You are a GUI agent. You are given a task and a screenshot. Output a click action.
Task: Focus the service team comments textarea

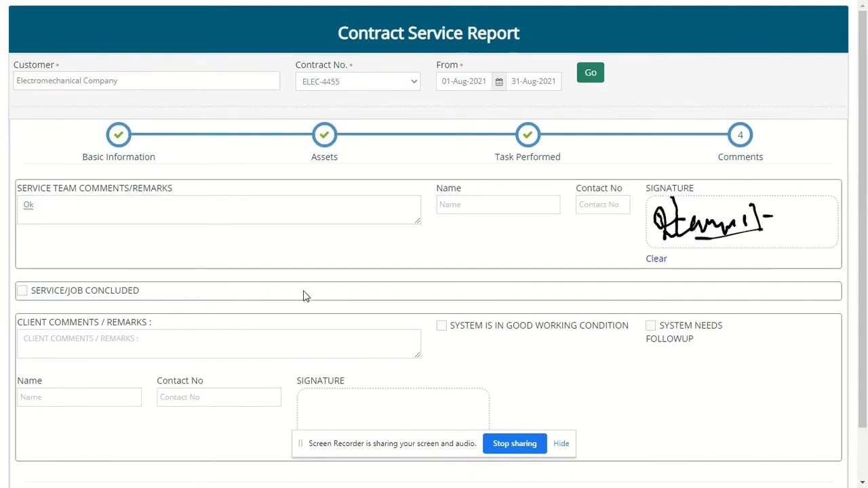219,209
